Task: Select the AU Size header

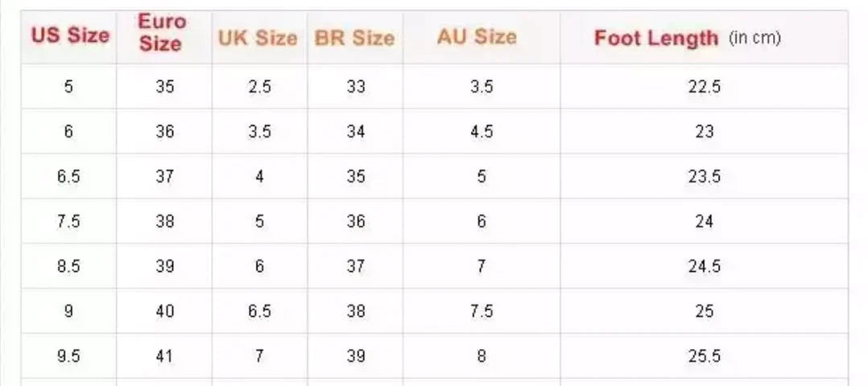Action: tap(477, 36)
